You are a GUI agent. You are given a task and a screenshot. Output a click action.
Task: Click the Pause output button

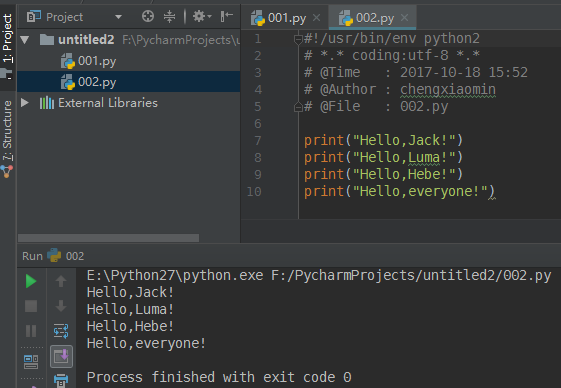point(31,331)
